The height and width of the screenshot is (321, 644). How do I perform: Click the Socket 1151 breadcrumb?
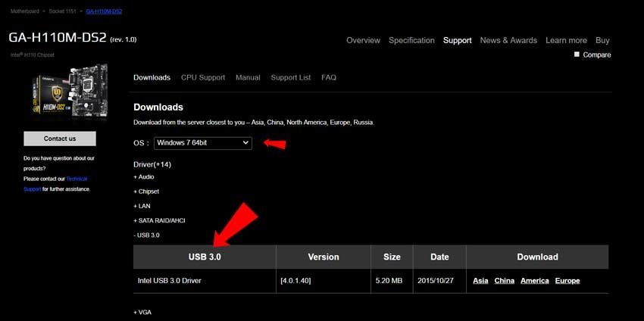click(x=62, y=11)
